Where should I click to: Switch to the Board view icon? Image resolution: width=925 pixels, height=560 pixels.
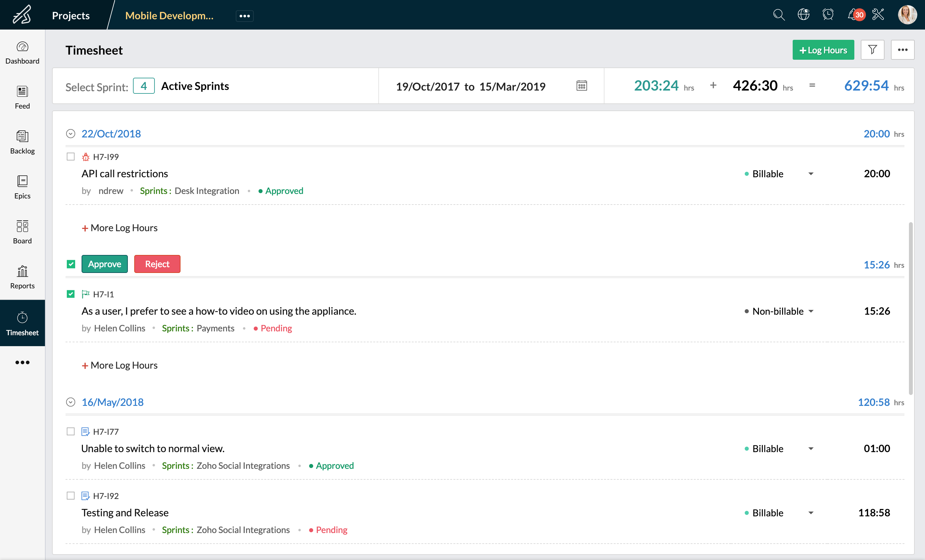click(22, 232)
